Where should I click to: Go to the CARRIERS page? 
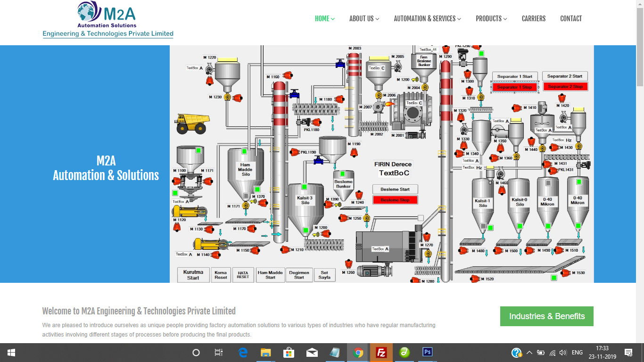(x=533, y=19)
